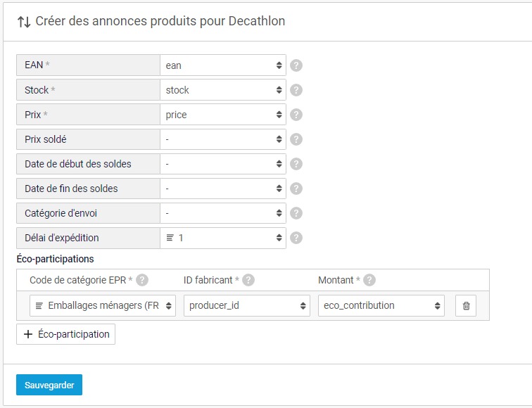The height and width of the screenshot is (408, 532).
Task: Show help for Catégorie d'envoi
Action: [x=296, y=213]
